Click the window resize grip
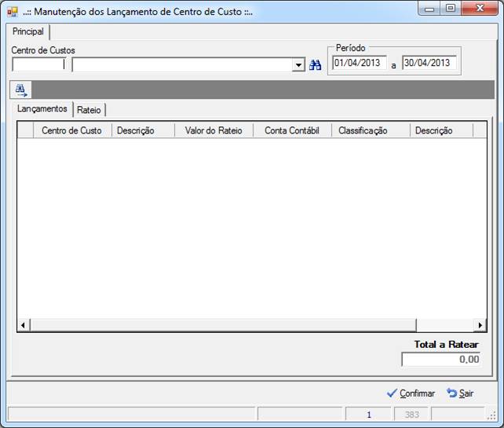504x428 pixels. [491, 415]
